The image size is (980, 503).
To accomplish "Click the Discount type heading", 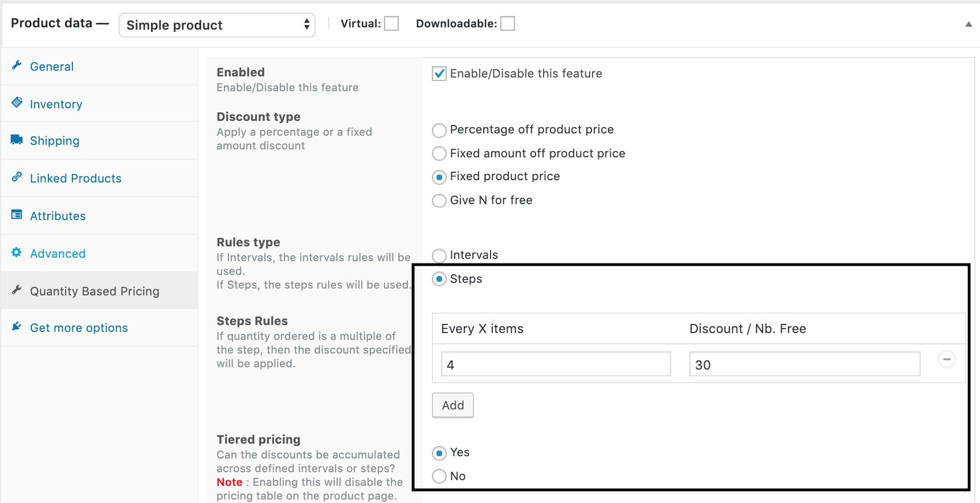I will pyautogui.click(x=258, y=117).
